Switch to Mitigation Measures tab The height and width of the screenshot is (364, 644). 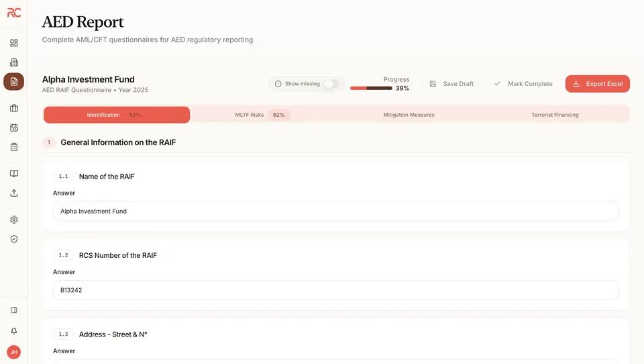[409, 115]
